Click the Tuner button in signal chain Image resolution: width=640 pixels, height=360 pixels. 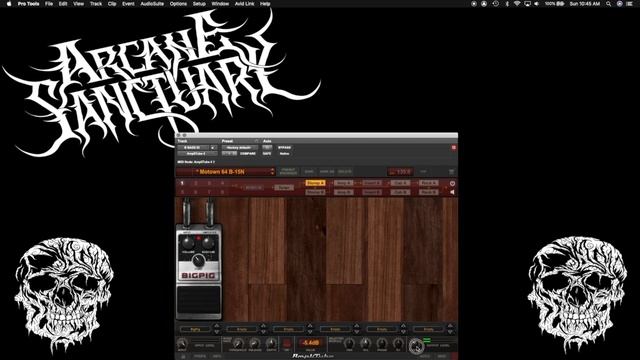coord(284,188)
